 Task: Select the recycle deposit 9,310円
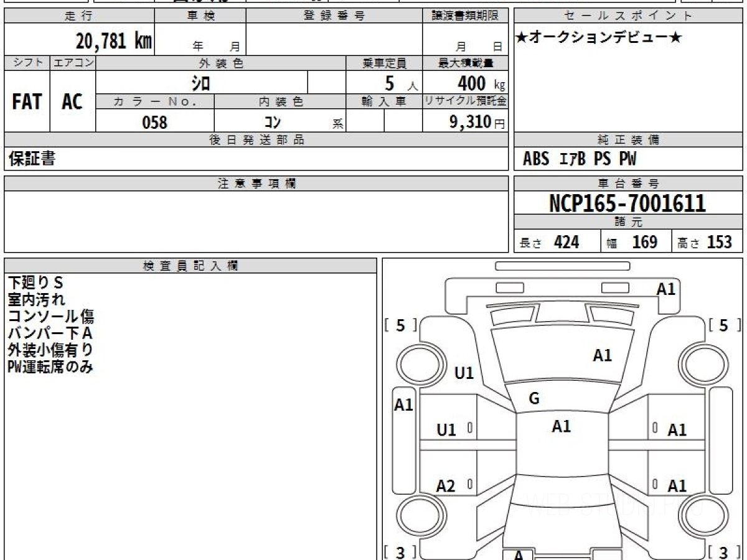coord(477,122)
